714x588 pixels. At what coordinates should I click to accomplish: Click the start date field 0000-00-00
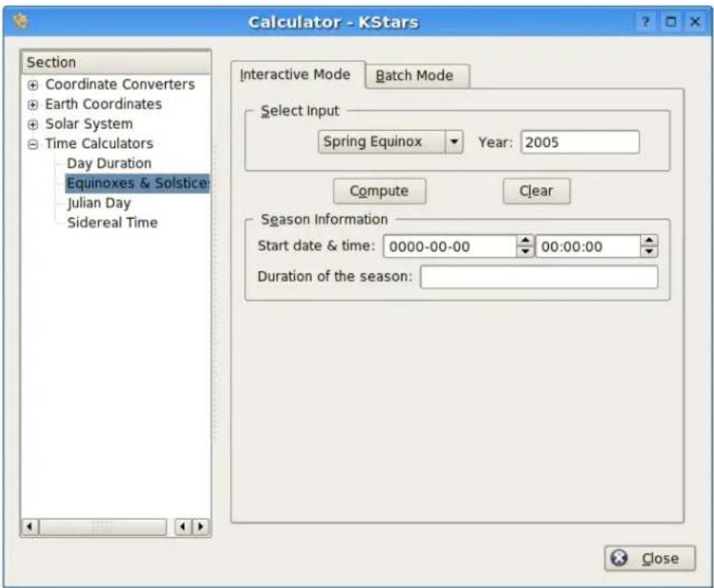click(450, 246)
